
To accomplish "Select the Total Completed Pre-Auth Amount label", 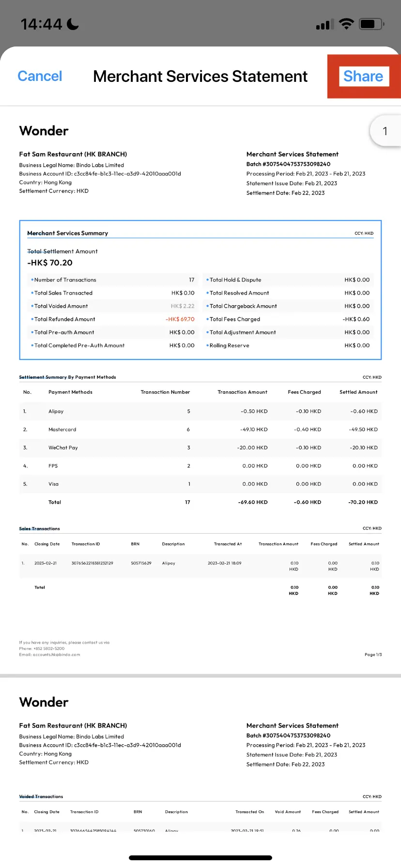I will (x=79, y=345).
